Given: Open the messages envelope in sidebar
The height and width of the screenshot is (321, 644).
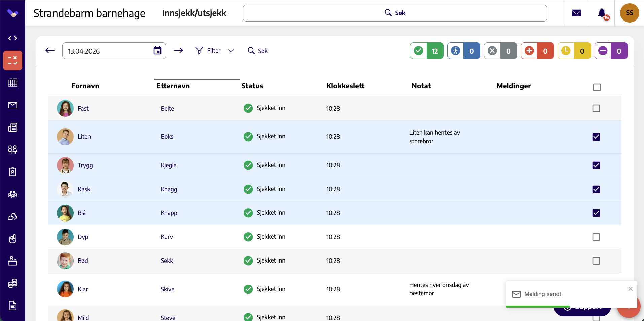Looking at the screenshot, I should (13, 105).
